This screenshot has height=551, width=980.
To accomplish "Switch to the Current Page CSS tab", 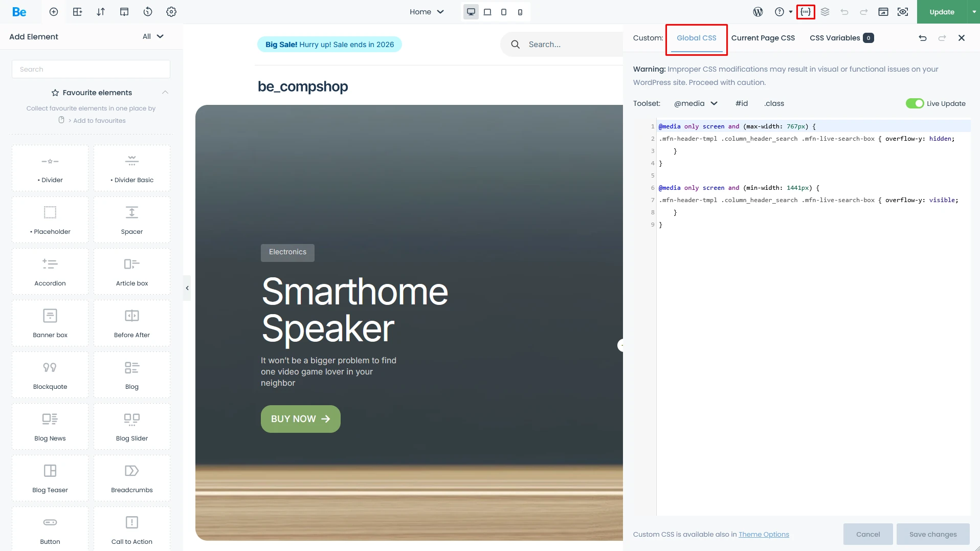I will 763,38.
